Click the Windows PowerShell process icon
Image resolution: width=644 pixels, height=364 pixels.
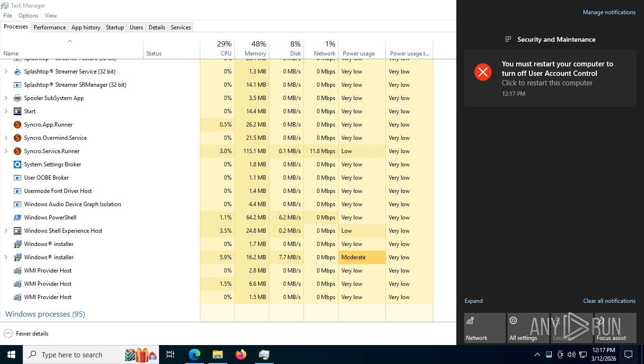(x=18, y=218)
